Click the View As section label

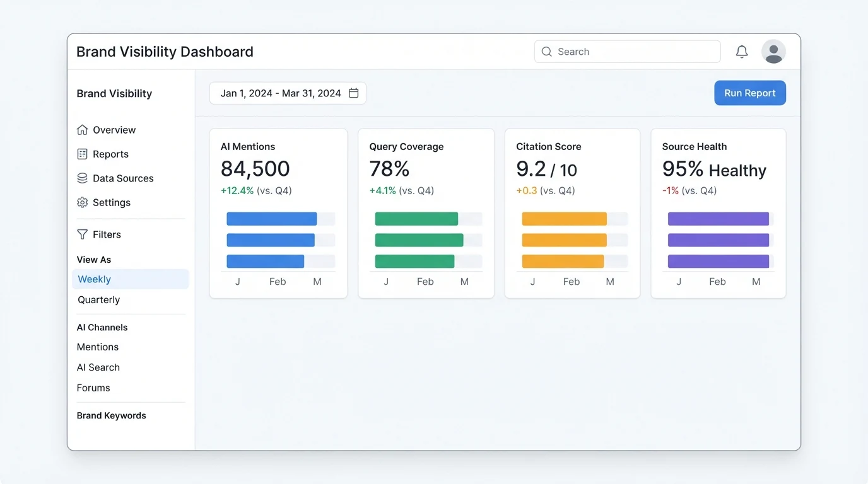point(94,260)
